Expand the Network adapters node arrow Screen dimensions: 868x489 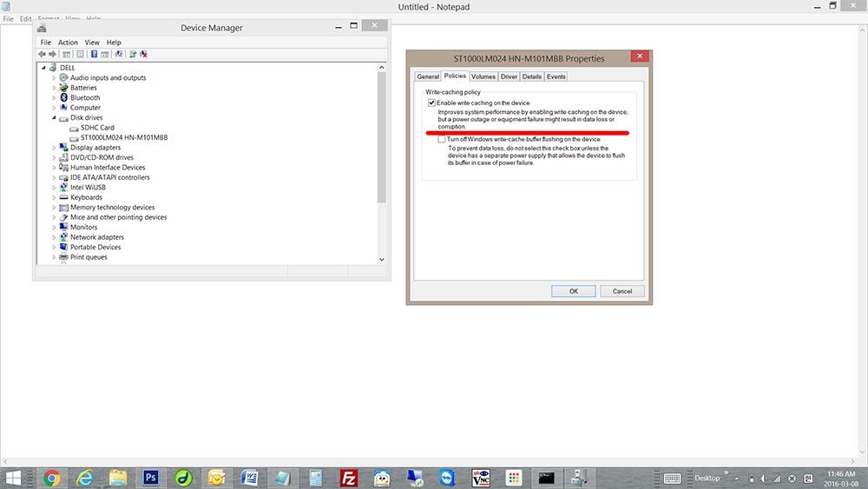pyautogui.click(x=54, y=238)
